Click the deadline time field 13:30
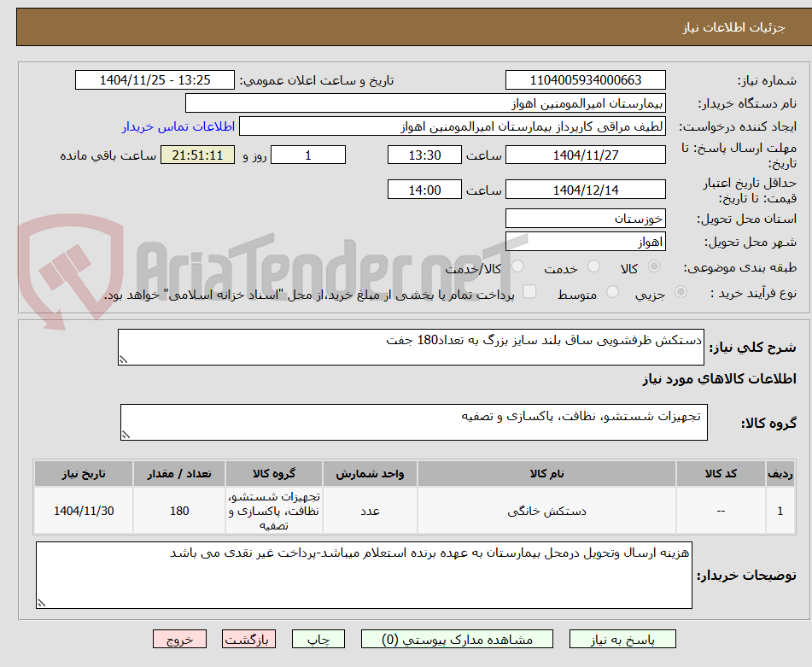 click(424, 155)
